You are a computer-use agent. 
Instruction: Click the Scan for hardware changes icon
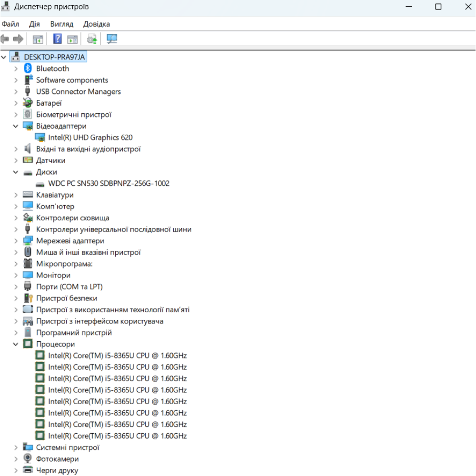[112, 39]
